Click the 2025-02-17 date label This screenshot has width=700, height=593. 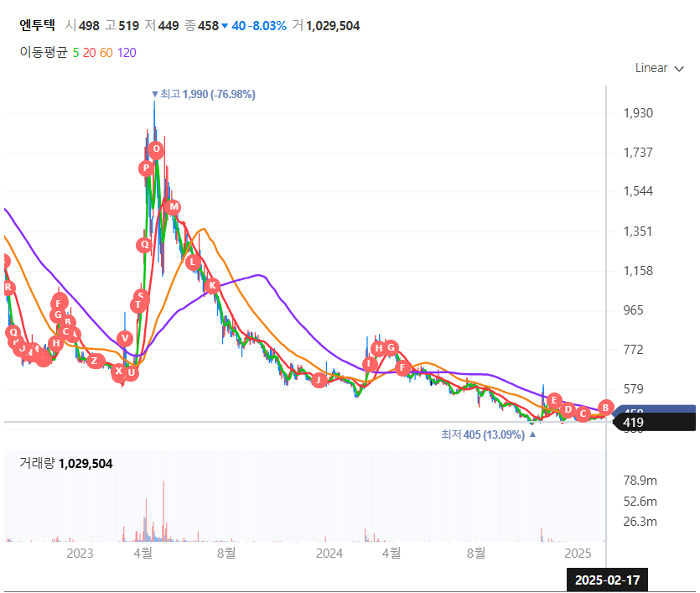point(609,580)
